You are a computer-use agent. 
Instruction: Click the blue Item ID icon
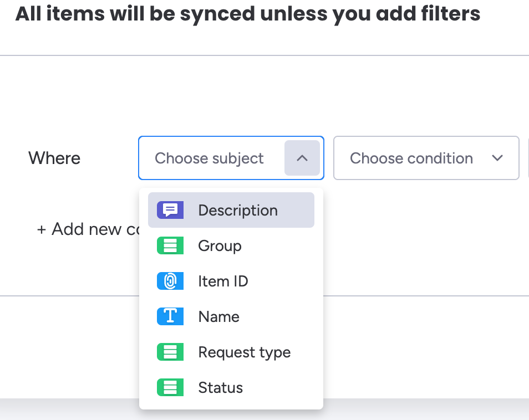pos(170,281)
